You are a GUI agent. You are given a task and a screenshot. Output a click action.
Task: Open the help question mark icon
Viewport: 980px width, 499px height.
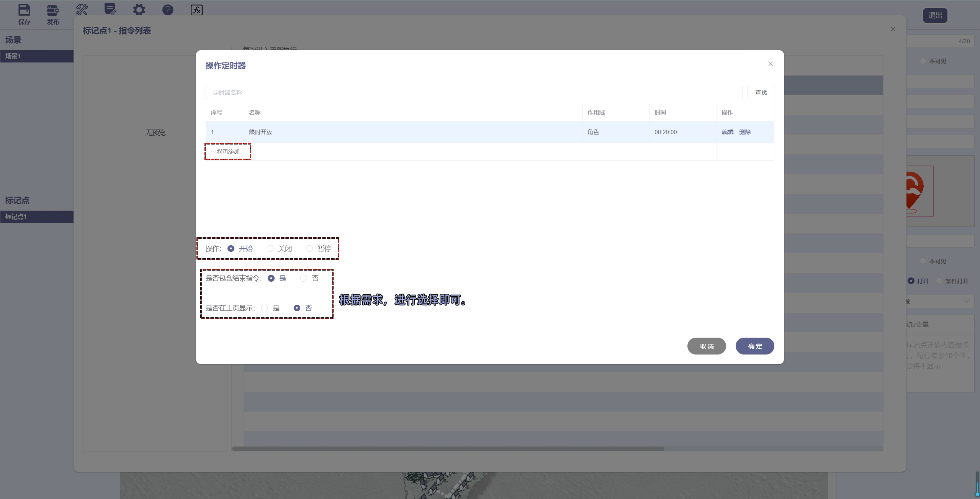coord(168,10)
